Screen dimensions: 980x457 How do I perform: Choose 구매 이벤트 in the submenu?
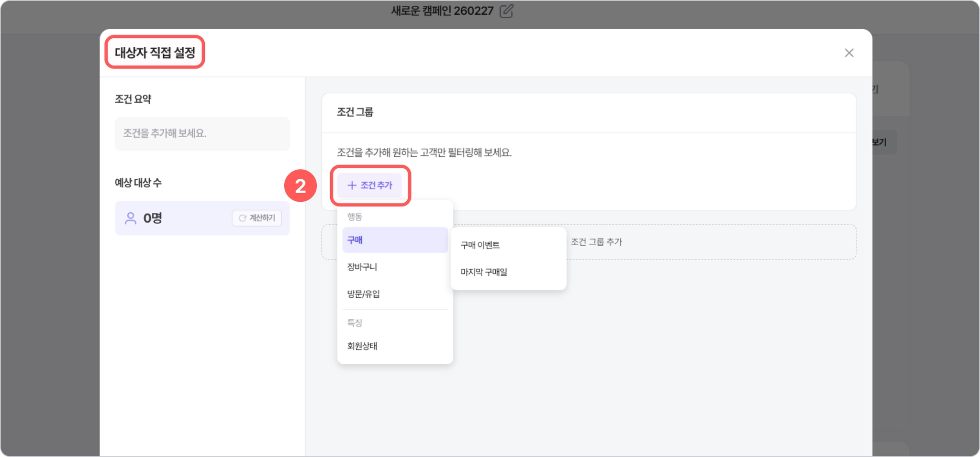(x=509, y=245)
